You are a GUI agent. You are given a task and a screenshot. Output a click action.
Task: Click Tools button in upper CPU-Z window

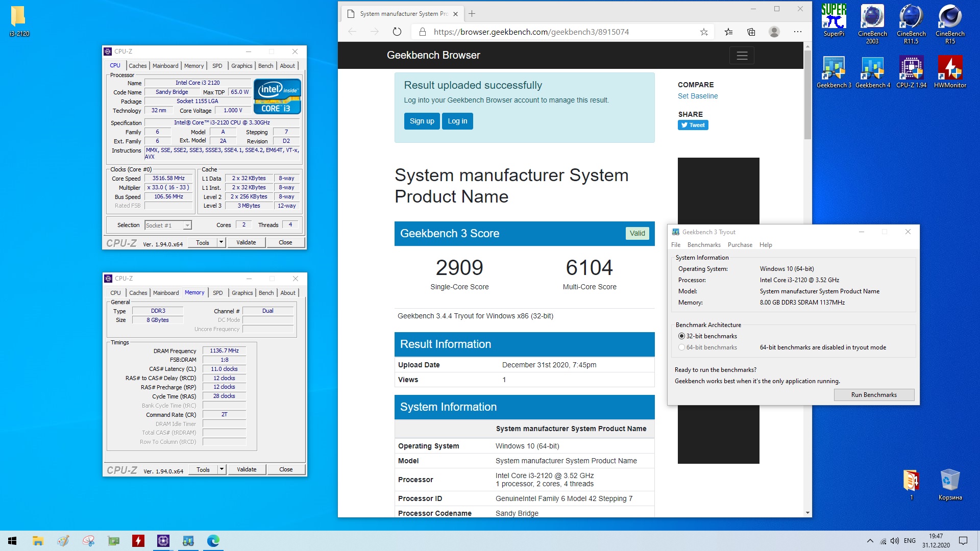pos(203,242)
